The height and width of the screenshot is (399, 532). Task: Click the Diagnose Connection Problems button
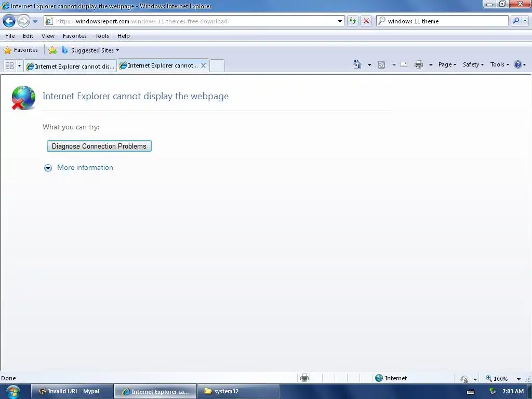coord(99,146)
